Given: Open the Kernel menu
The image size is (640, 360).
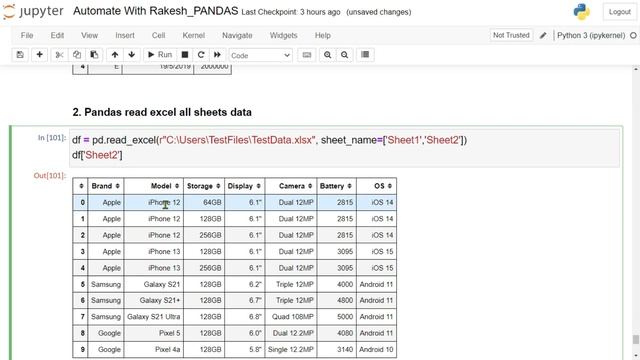Looking at the screenshot, I should point(193,36).
